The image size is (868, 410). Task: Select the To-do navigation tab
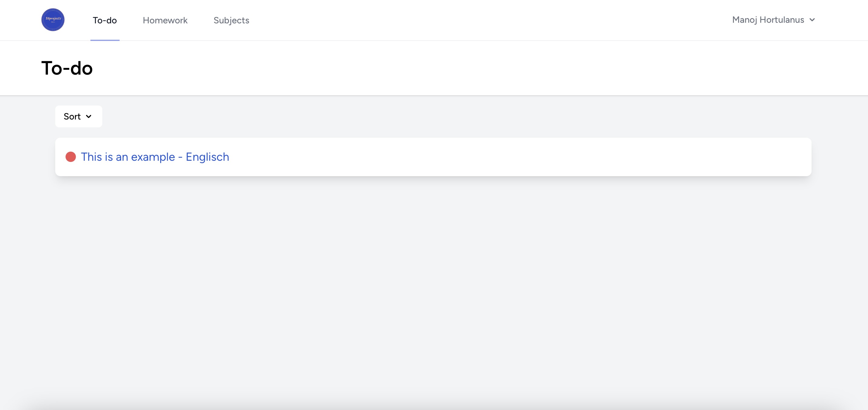105,20
